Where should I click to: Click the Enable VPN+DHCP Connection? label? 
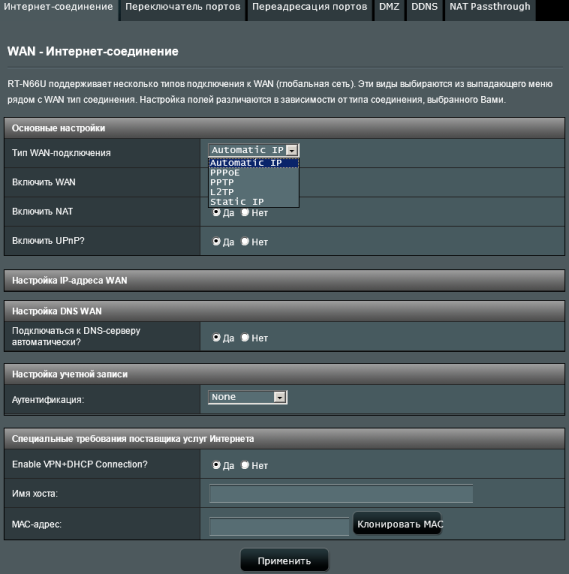[x=79, y=464]
